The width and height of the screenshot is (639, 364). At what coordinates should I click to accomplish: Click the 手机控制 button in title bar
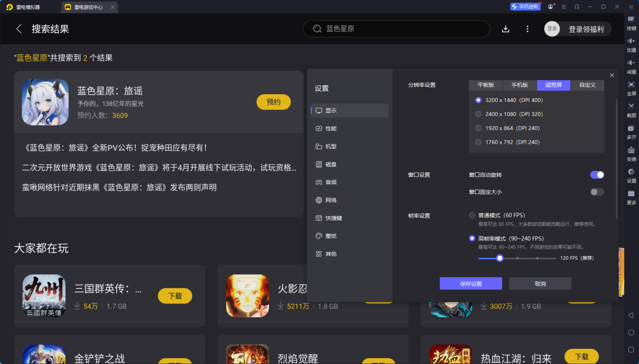click(x=525, y=7)
